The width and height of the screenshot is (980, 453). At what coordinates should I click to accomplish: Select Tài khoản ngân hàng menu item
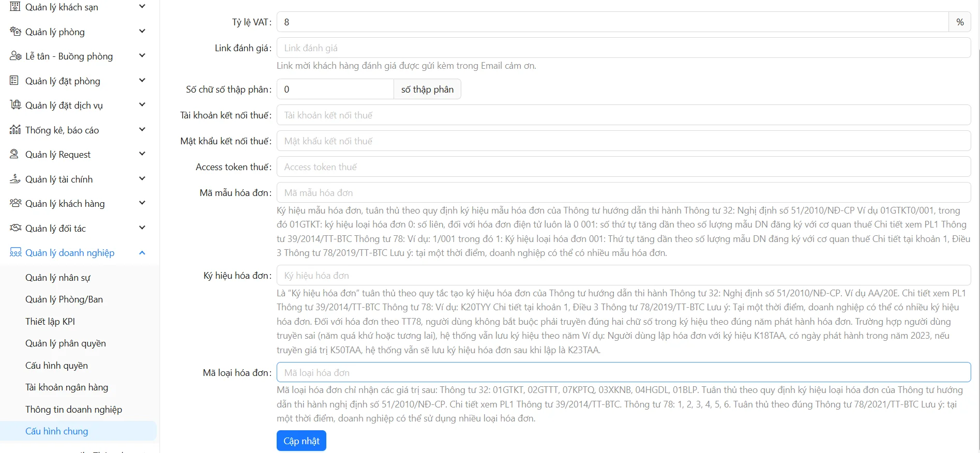click(67, 387)
